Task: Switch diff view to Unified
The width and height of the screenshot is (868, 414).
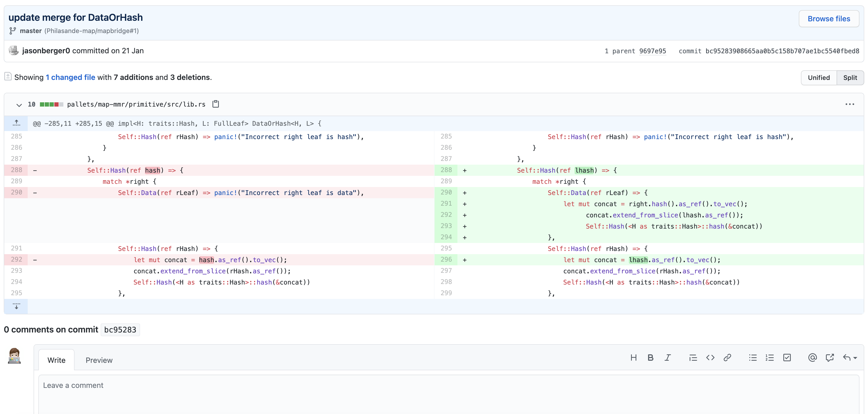Action: coord(818,78)
